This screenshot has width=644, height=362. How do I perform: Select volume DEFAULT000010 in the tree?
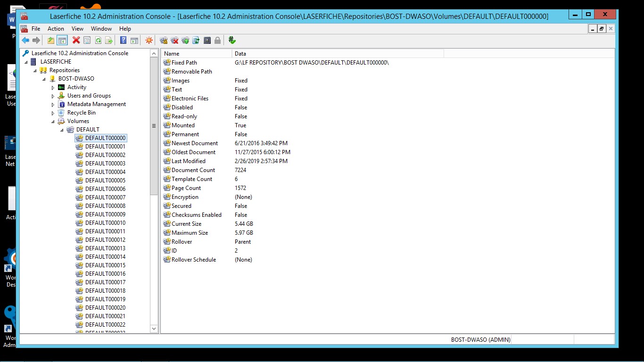click(x=105, y=223)
